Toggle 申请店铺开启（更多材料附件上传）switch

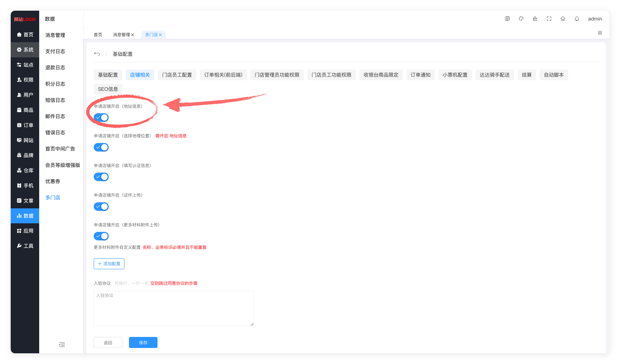pyautogui.click(x=101, y=236)
